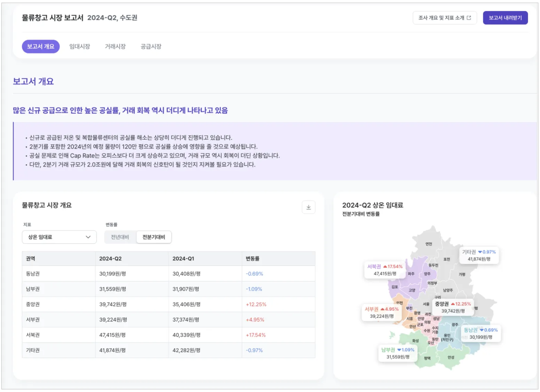Screen dimensions: 540x392
Task: Click the chevron arrow in 지표 dropdown
Action: pyautogui.click(x=88, y=237)
